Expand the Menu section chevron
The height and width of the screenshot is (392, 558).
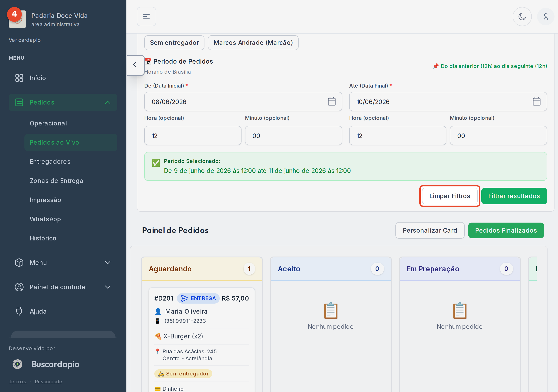108,263
